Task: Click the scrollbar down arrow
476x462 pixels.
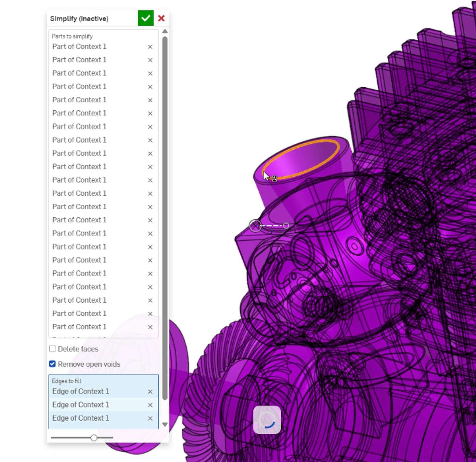Action: (165, 424)
